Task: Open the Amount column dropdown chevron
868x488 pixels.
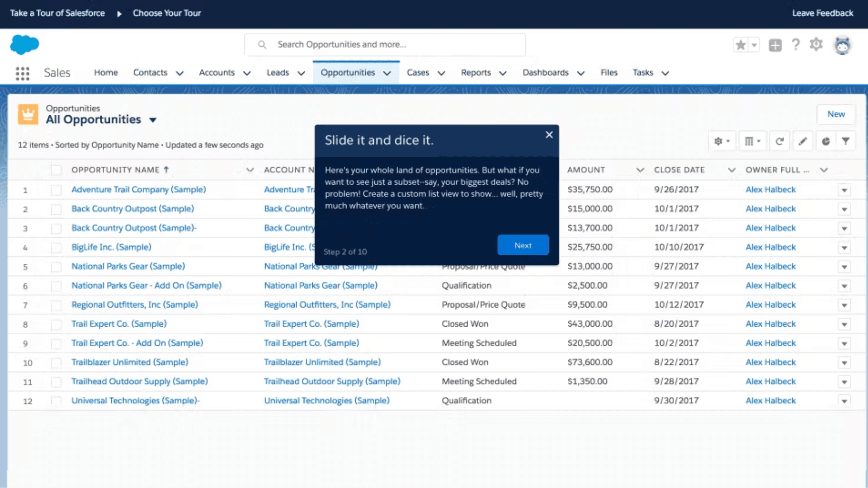Action: pyautogui.click(x=640, y=170)
